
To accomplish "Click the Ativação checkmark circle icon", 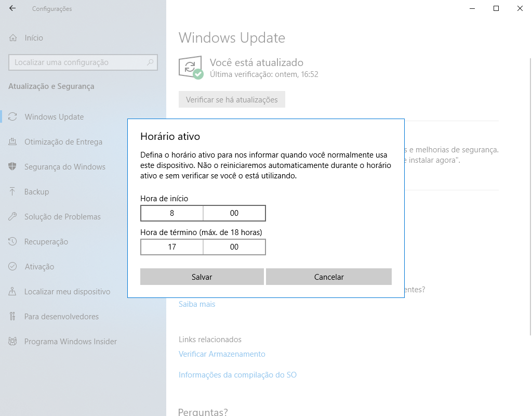I will (12, 267).
